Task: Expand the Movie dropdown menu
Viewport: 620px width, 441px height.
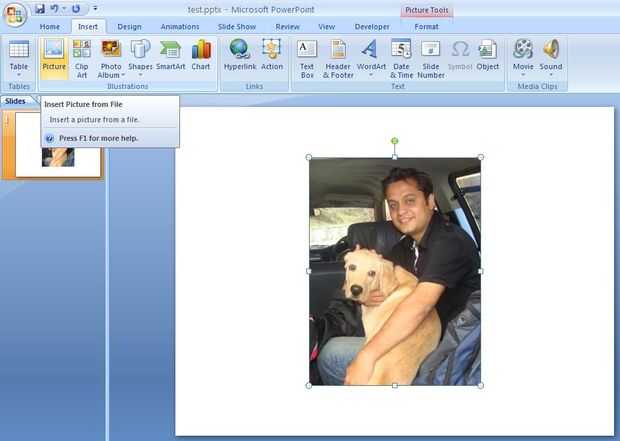Action: click(523, 75)
